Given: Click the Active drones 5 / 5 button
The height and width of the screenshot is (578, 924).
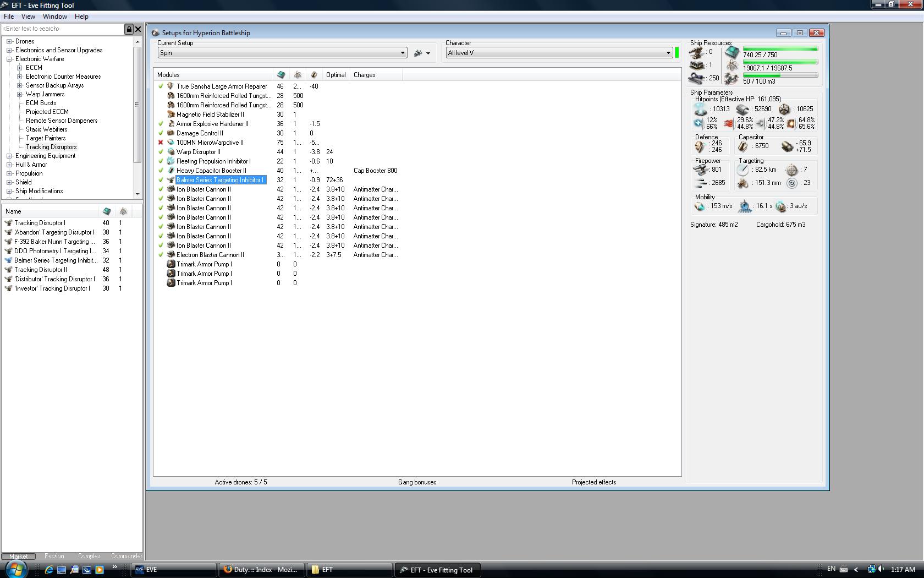Looking at the screenshot, I should click(x=241, y=482).
